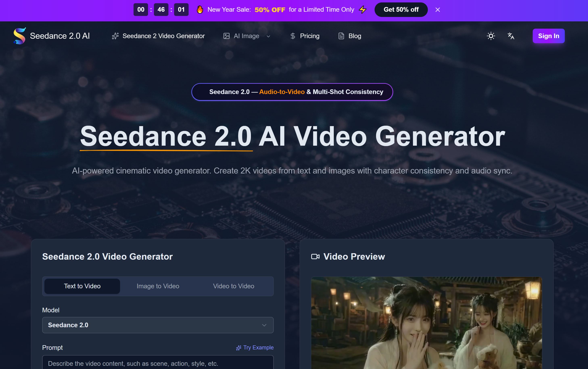Click the Blog document icon

point(341,36)
